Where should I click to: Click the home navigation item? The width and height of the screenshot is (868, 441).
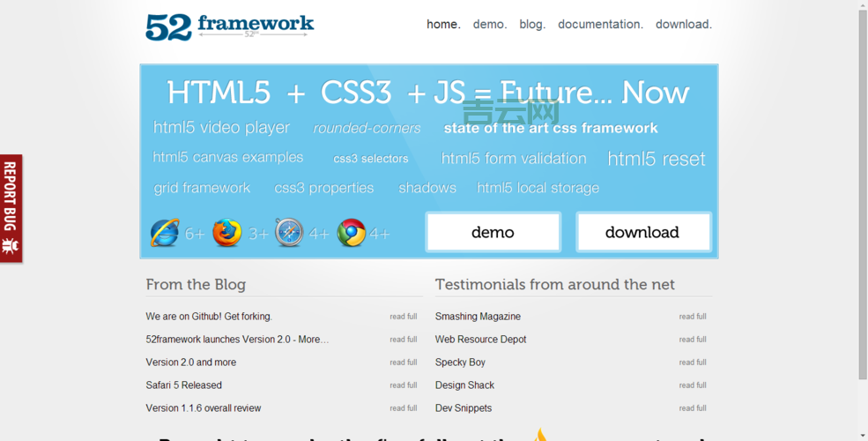(443, 25)
